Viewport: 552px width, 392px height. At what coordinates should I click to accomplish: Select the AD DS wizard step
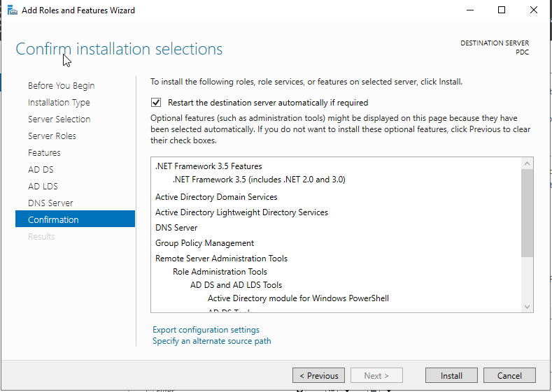click(41, 170)
